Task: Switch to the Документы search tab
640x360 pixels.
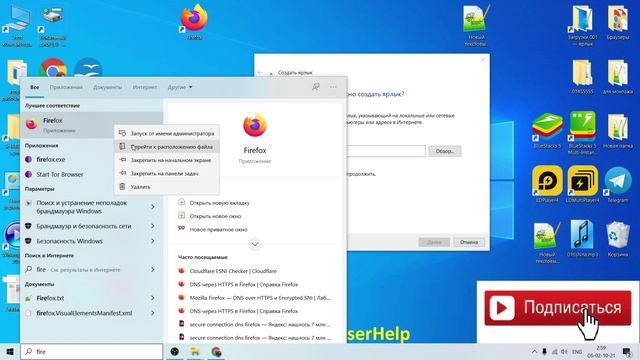Action: [x=107, y=87]
